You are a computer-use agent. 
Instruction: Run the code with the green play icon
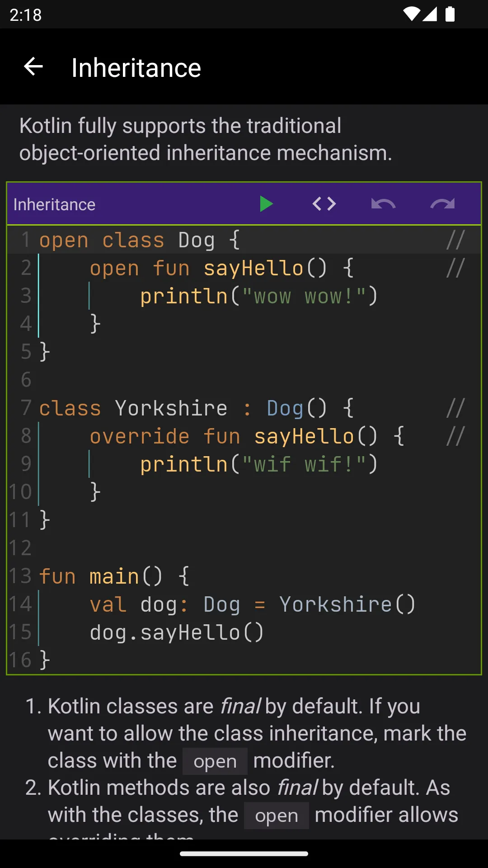coord(266,204)
